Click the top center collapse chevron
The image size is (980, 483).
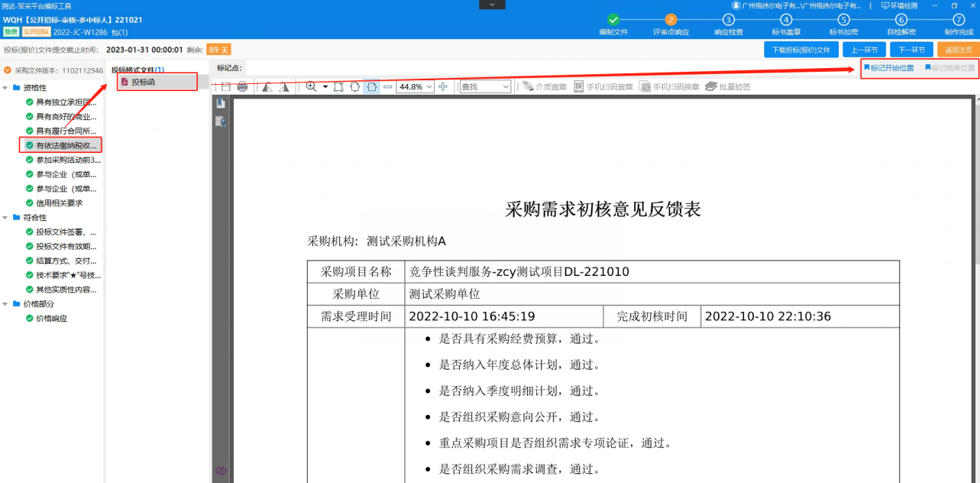point(491,5)
